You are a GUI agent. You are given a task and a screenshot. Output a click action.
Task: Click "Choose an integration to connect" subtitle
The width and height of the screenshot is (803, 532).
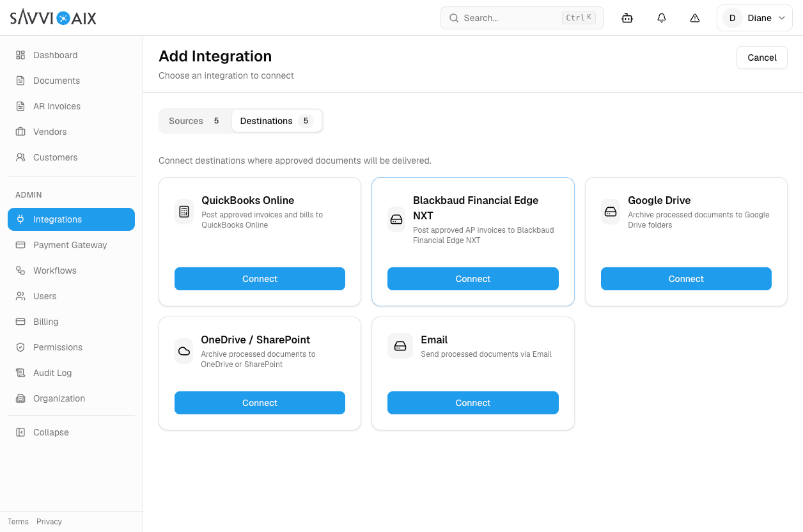tap(226, 75)
